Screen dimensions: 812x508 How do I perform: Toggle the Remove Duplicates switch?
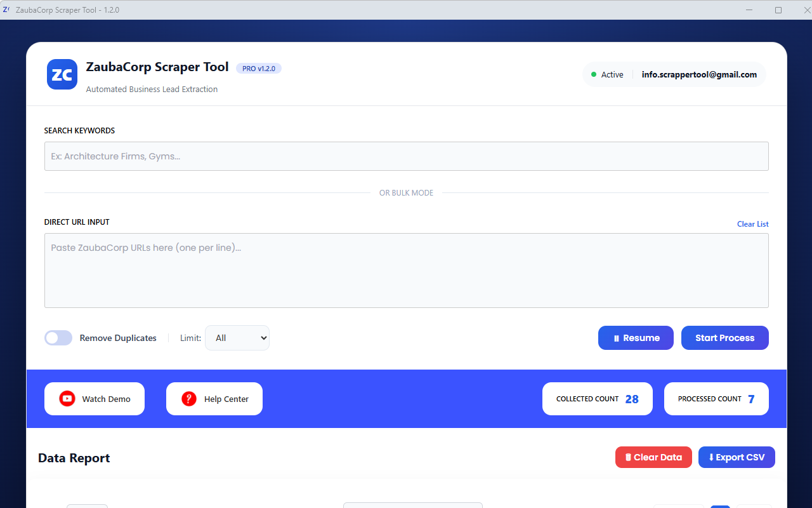[58, 338]
